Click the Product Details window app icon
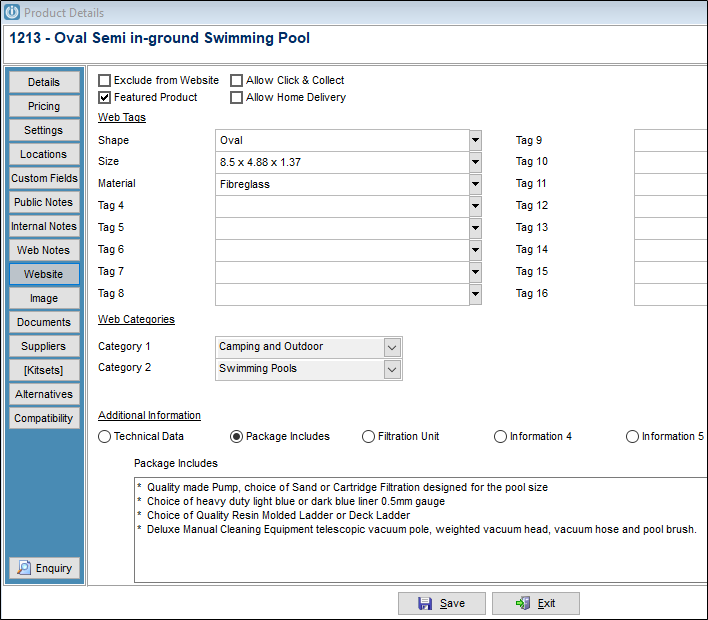708x620 pixels. tap(12, 12)
